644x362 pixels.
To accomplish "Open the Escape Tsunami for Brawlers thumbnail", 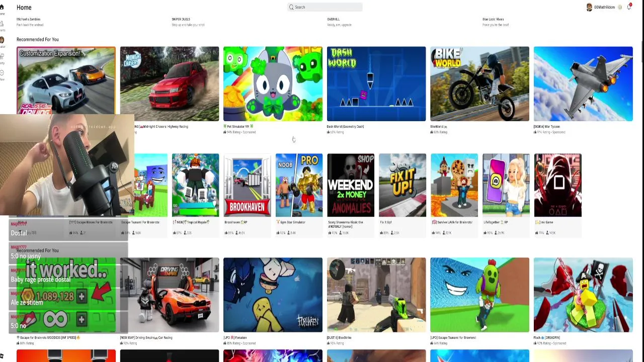I will 479,295.
